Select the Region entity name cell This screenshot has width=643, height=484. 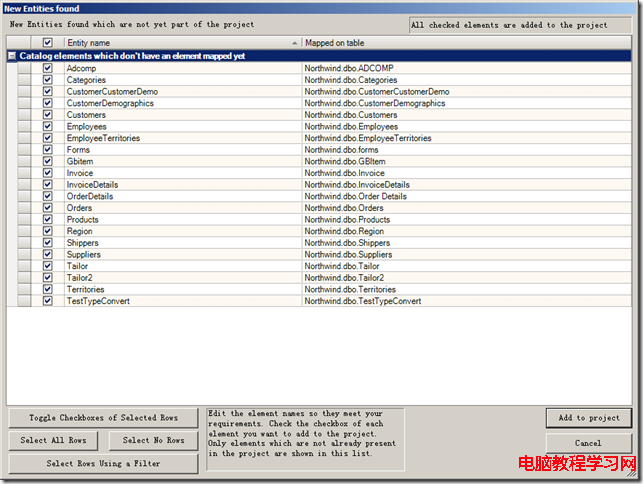(183, 231)
